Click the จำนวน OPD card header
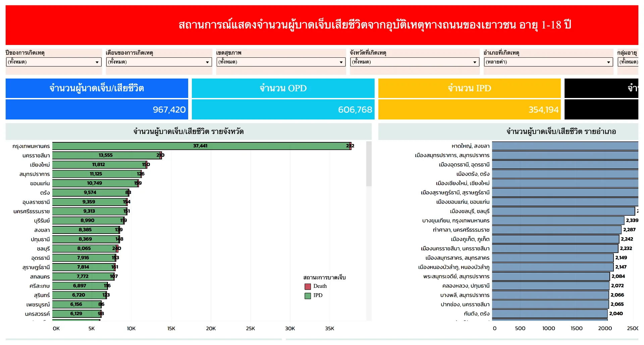This screenshot has height=345, width=644. [283, 88]
